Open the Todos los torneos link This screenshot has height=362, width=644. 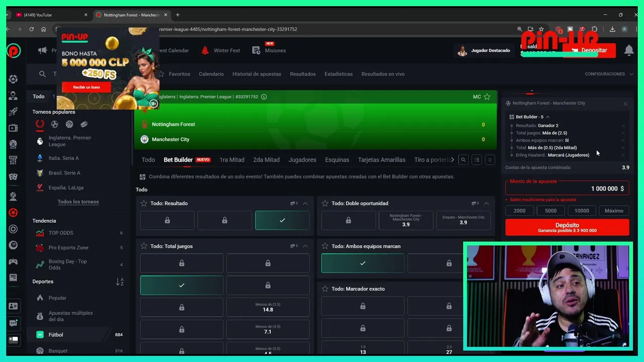[78, 202]
